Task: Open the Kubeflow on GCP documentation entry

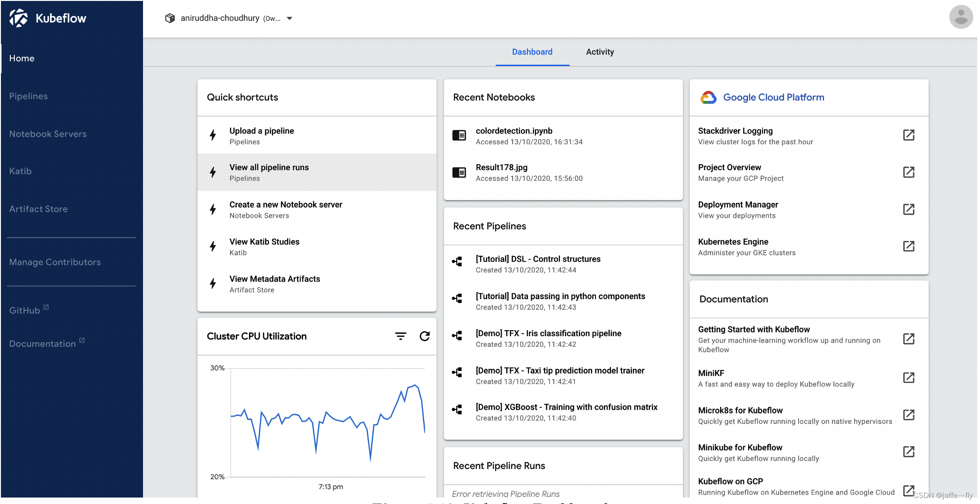Action: (809, 486)
